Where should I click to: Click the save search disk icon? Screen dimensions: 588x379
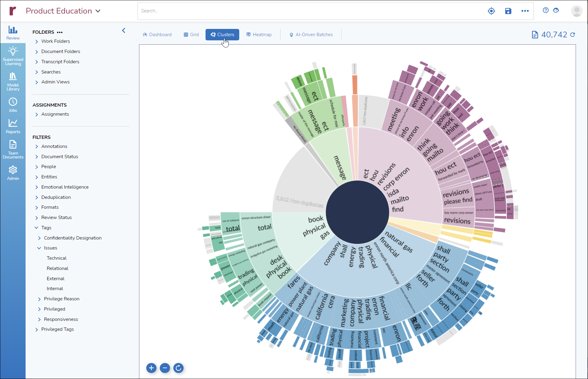pos(508,11)
